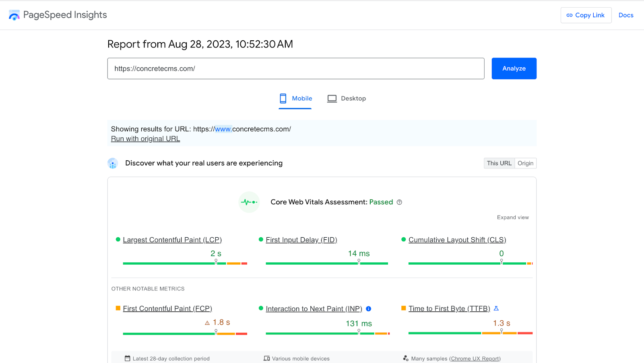Click the PageSpeed Insights logo icon

(14, 15)
